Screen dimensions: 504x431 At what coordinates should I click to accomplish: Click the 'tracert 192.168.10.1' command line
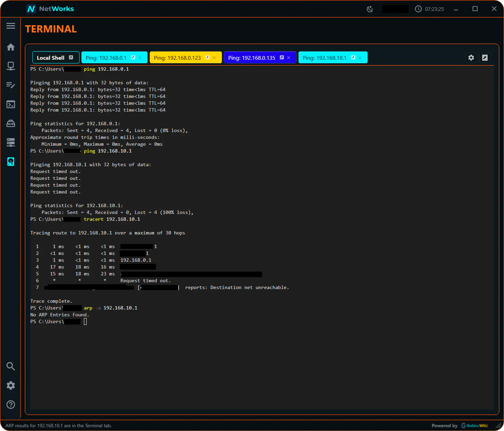coord(112,219)
